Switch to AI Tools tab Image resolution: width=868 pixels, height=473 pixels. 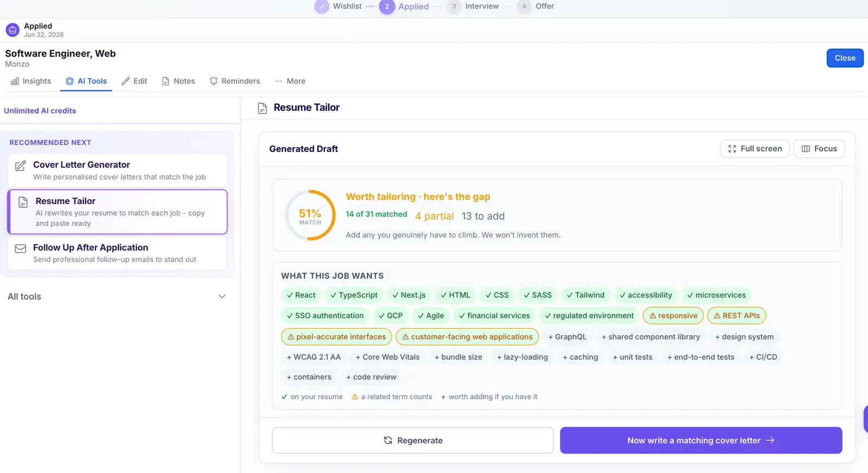86,81
